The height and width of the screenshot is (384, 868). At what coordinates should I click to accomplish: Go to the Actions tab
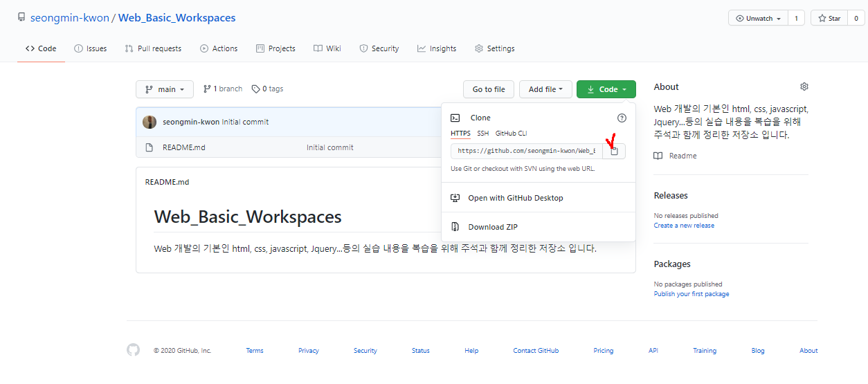pyautogui.click(x=219, y=48)
